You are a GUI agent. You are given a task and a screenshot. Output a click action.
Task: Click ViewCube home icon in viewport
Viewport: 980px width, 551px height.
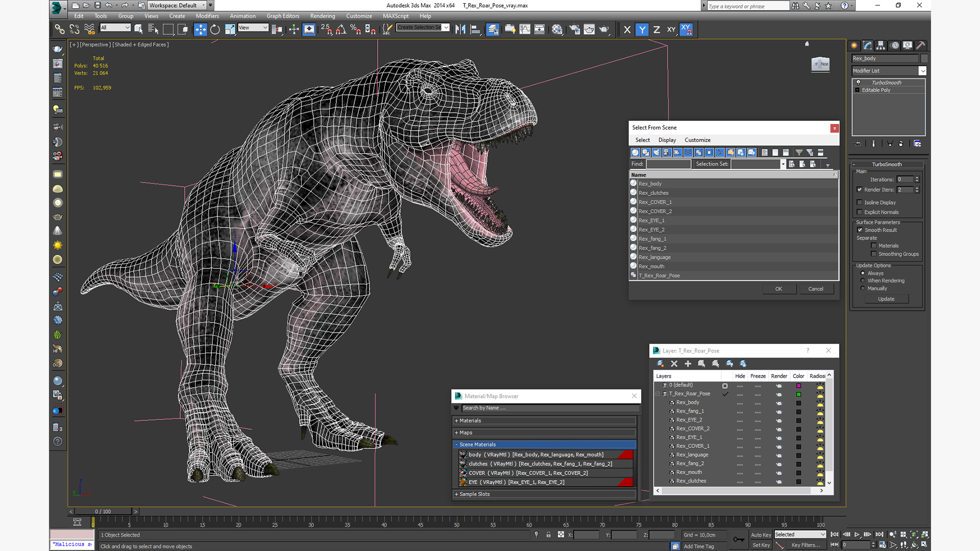807,44
